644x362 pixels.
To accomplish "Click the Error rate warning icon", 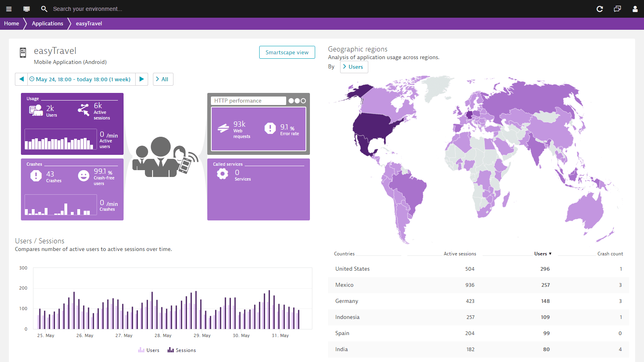I will point(270,128).
